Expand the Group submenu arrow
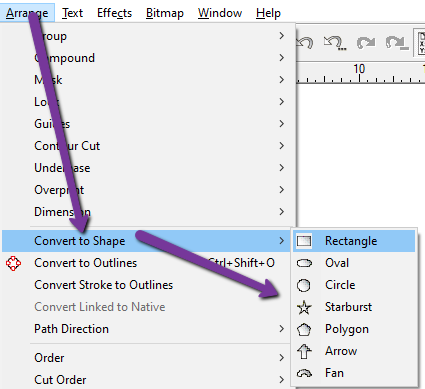 tap(282, 36)
